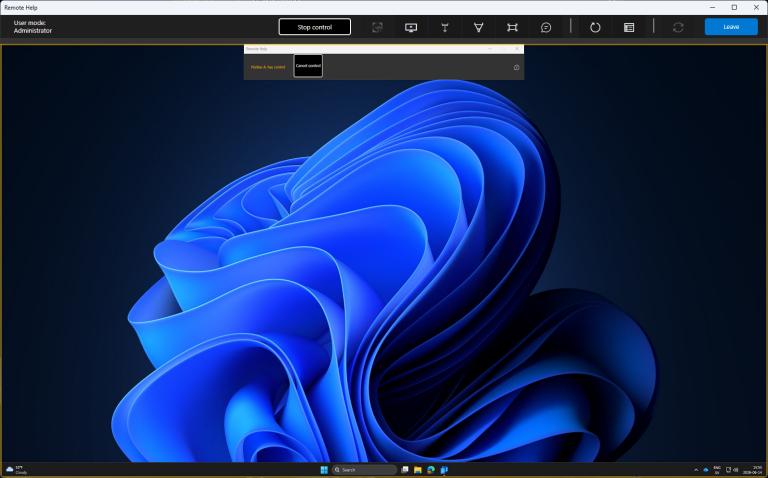The image size is (768, 478).
Task: Click the greyed-out icon next to Stop control
Action: 377,27
